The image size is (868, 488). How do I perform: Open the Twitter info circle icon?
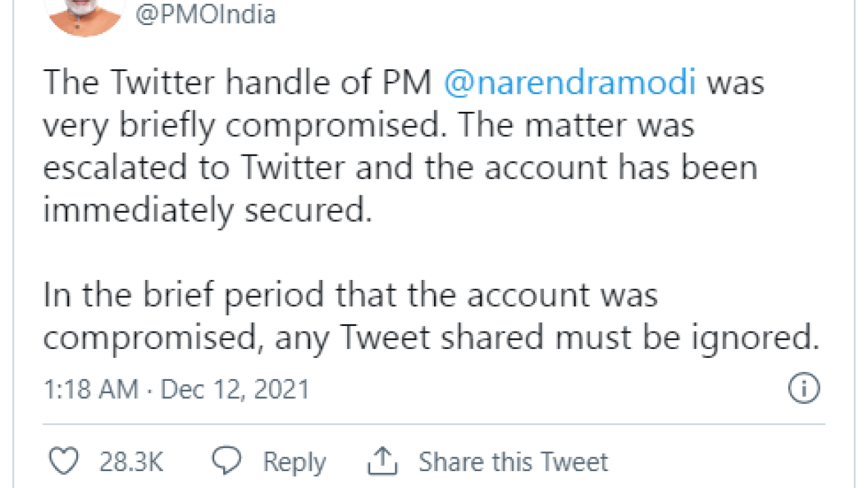coord(804,389)
